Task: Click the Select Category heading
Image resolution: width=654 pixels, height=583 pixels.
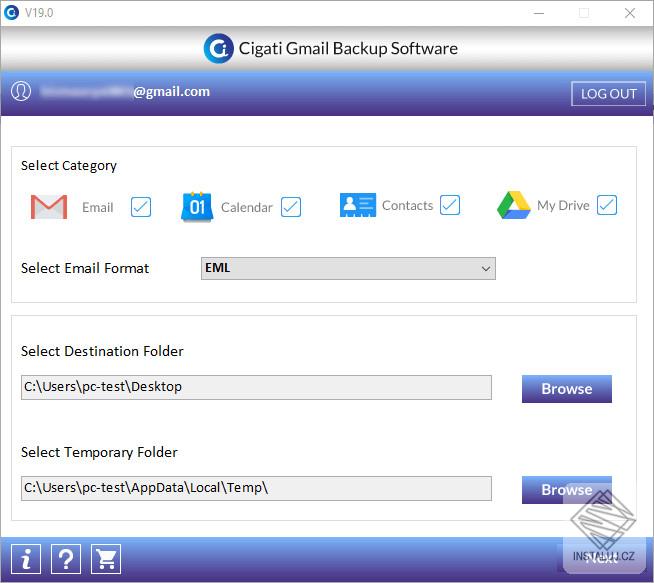Action: tap(69, 166)
